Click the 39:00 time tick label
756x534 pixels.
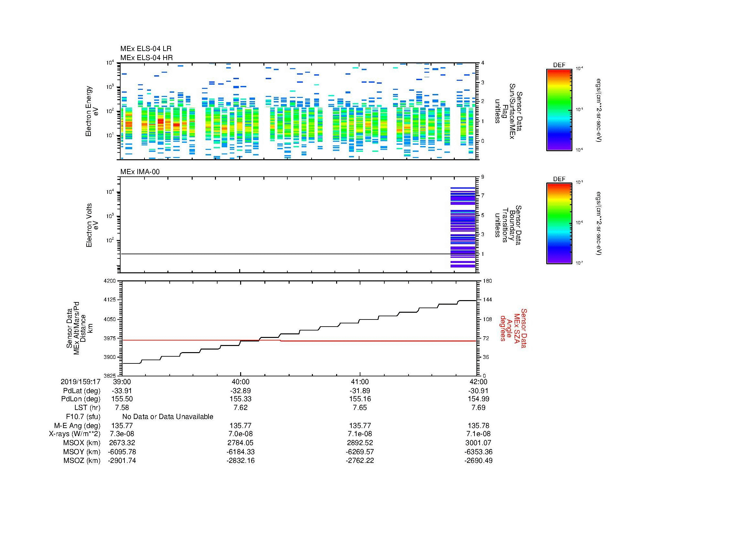(x=122, y=382)
